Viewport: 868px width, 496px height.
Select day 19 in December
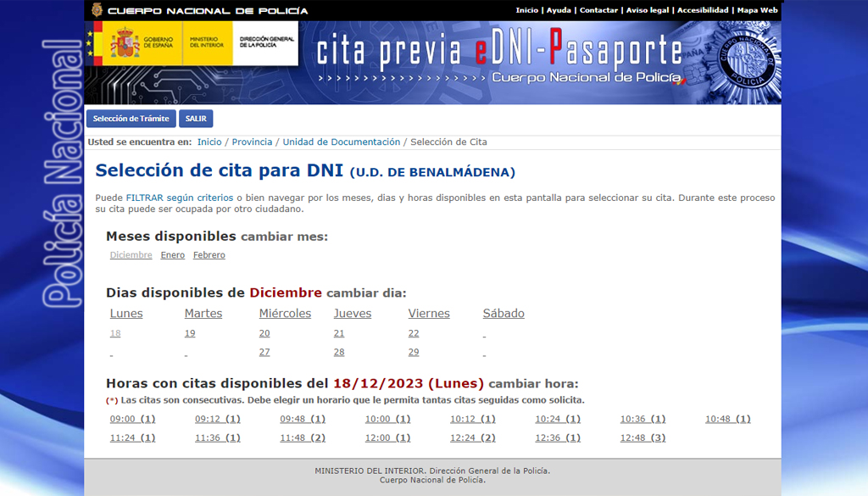190,333
